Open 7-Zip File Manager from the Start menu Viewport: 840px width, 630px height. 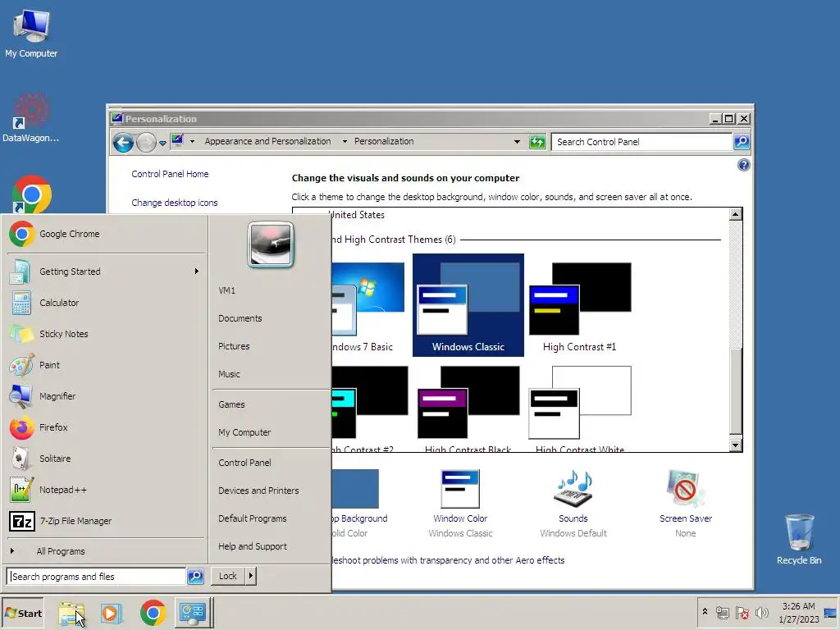pos(106,521)
